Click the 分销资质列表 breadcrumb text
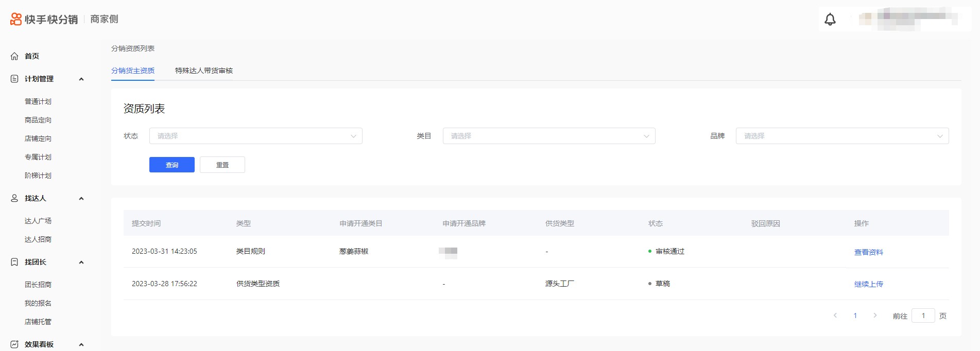 [x=133, y=48]
